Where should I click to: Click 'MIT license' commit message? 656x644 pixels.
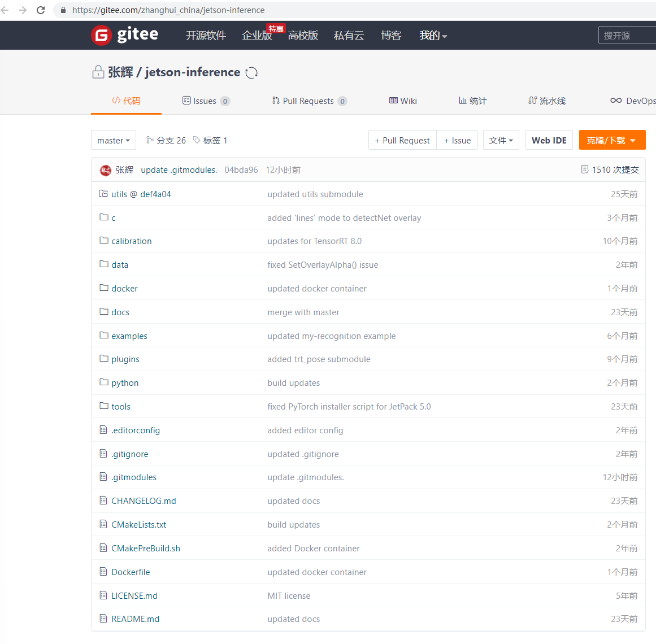[289, 595]
